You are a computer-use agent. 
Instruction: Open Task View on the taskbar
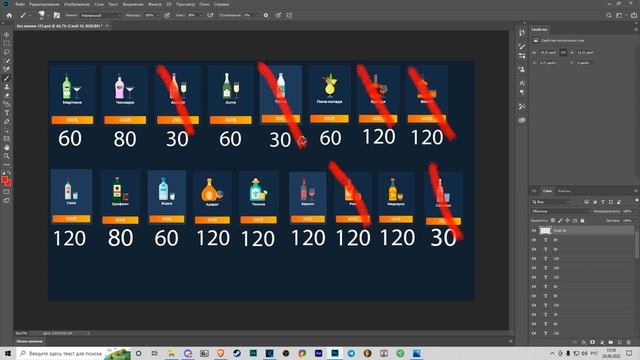click(155, 353)
